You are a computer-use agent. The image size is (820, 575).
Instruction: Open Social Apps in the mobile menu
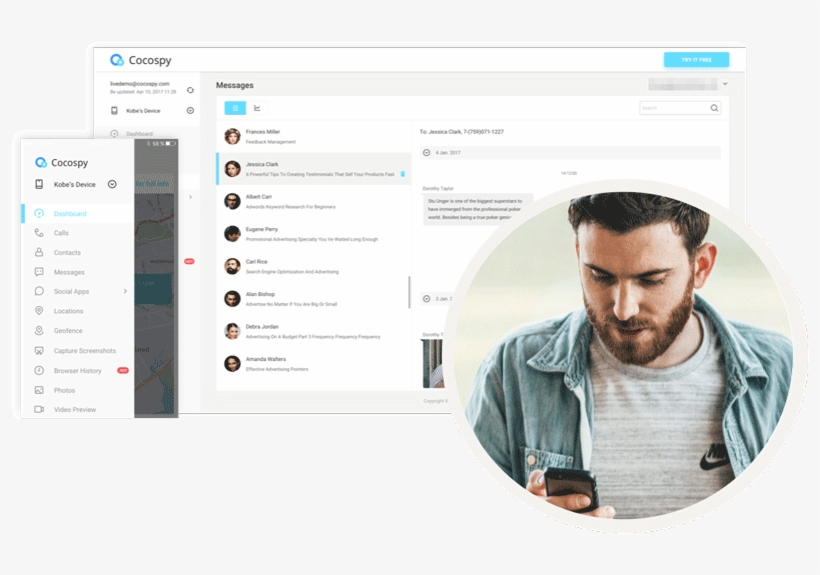point(77,291)
